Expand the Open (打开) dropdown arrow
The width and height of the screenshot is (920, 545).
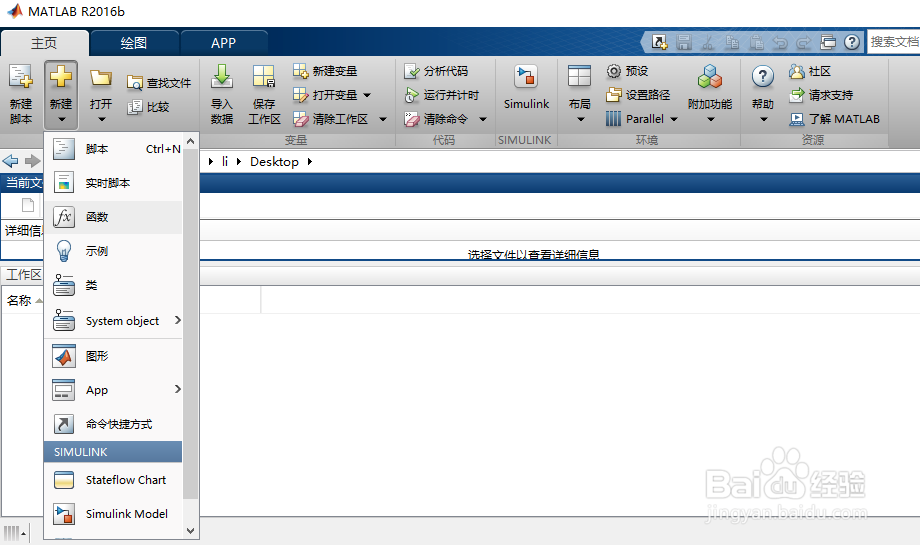[102, 120]
